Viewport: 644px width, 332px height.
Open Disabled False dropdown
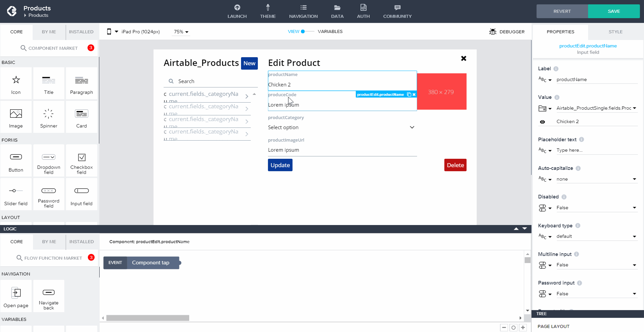597,208
